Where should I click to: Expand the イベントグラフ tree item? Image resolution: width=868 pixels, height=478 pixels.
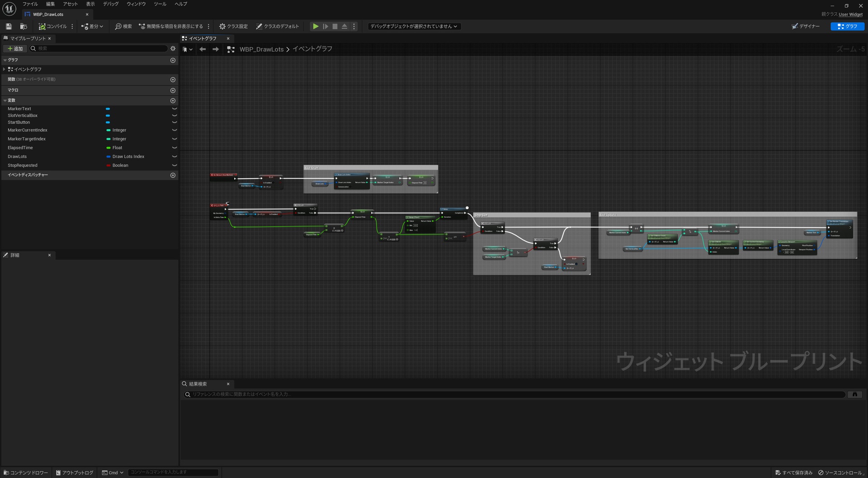point(4,69)
